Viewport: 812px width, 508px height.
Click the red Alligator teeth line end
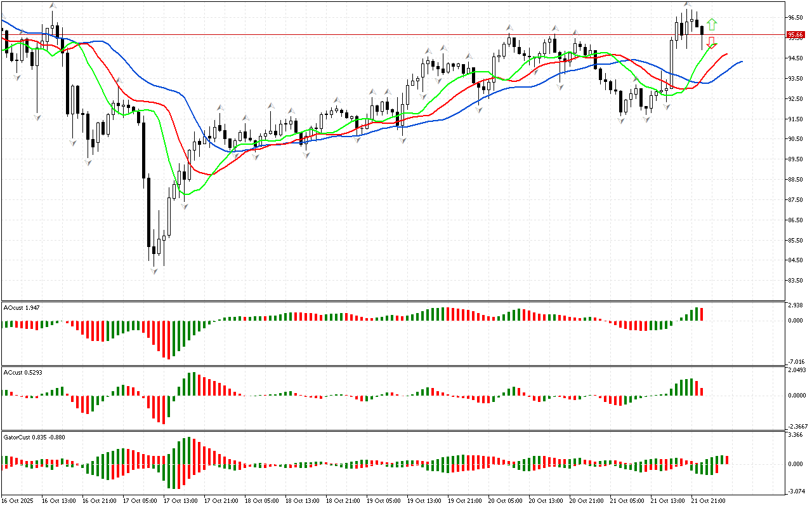click(x=726, y=54)
